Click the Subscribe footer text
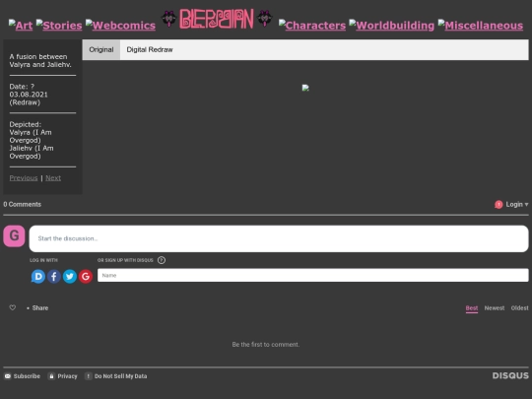 point(27,376)
